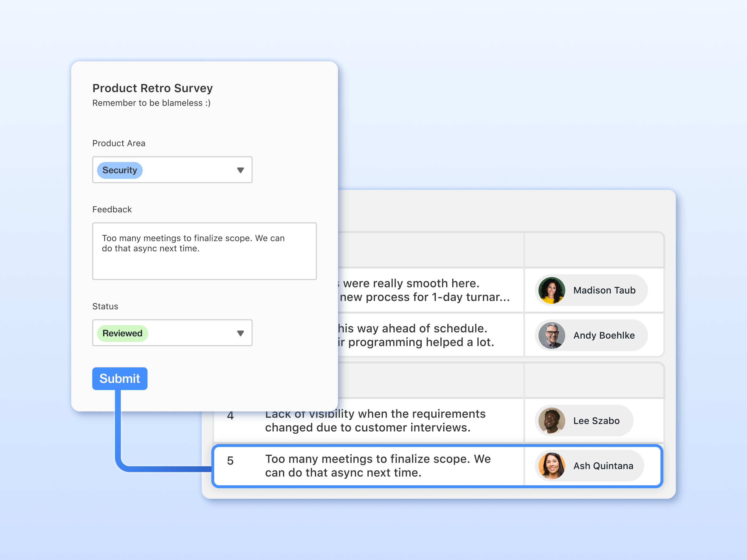The height and width of the screenshot is (560, 747).
Task: Select the Ash Quintana name chip
Action: pos(603,466)
